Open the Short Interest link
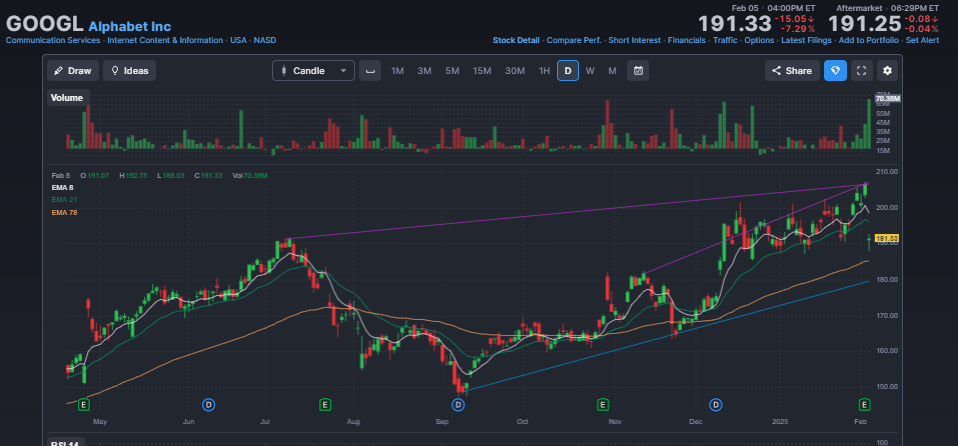This screenshot has height=446, width=958. 634,40
